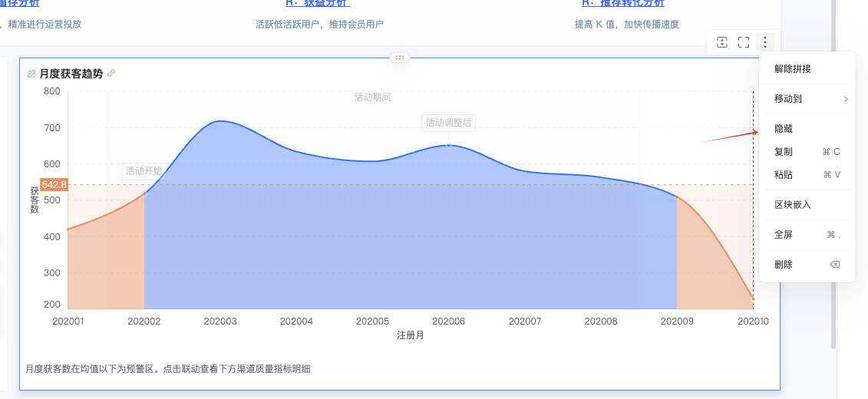Click the 活动开始 annotation label

coord(144,171)
